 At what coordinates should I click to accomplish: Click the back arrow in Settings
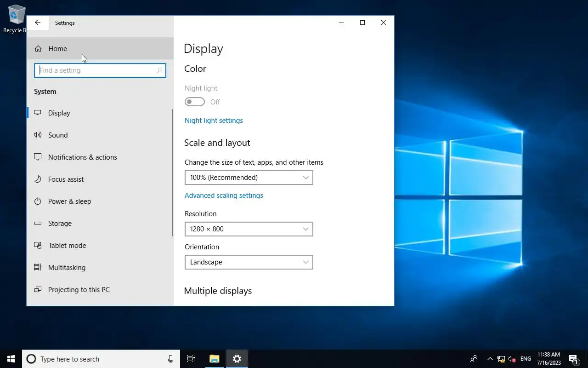pos(38,23)
